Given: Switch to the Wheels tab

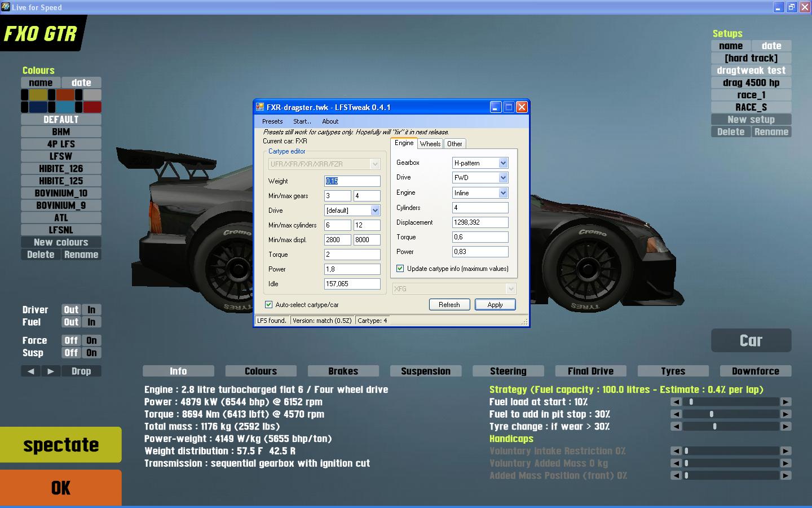Looking at the screenshot, I should (430, 144).
